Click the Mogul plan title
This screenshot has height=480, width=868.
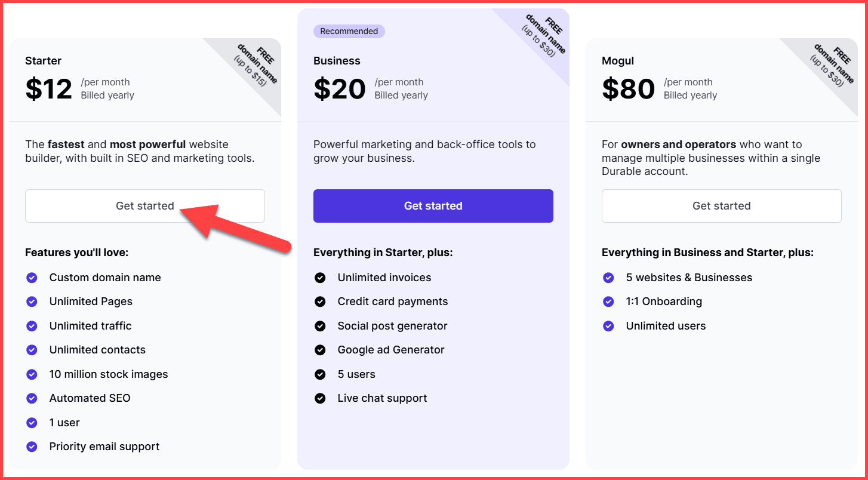click(x=618, y=61)
